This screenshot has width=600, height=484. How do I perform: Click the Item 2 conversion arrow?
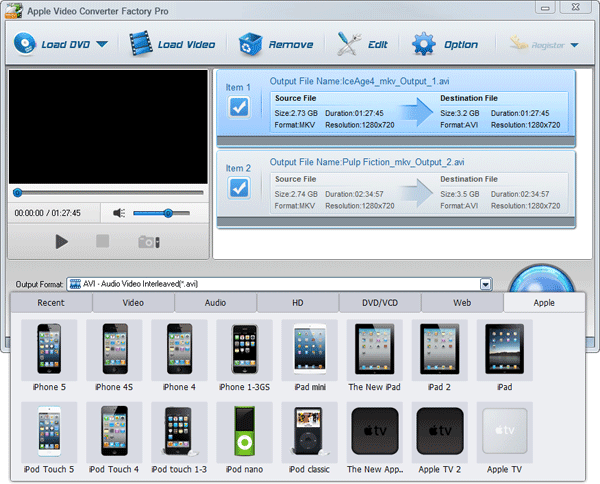(x=416, y=193)
